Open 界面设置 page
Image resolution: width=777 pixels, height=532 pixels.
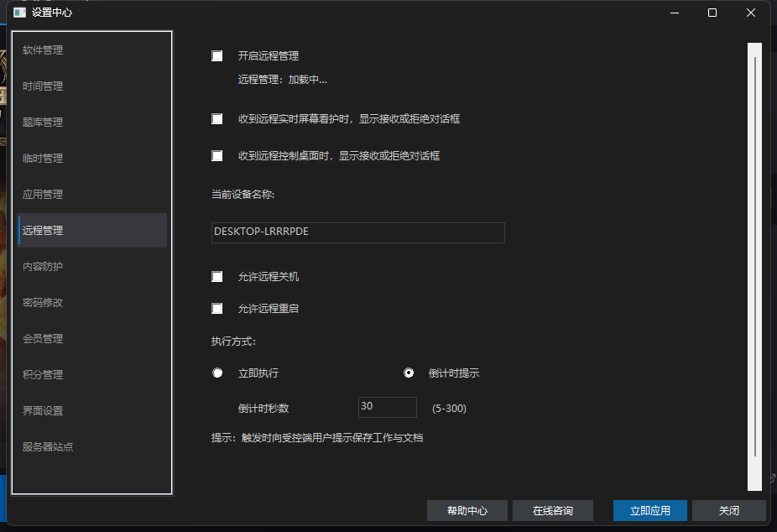[x=92, y=410]
